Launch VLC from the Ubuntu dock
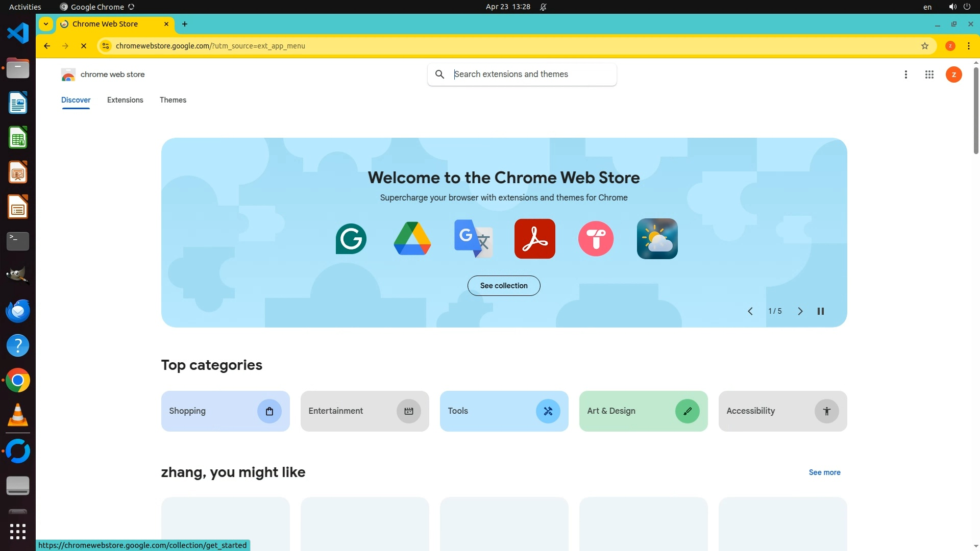This screenshot has width=980, height=551. tap(18, 415)
